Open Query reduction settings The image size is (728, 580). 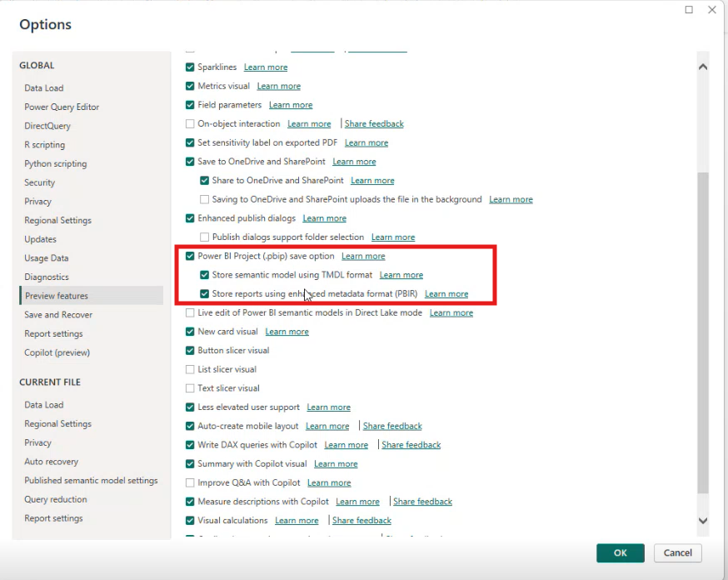[56, 499]
